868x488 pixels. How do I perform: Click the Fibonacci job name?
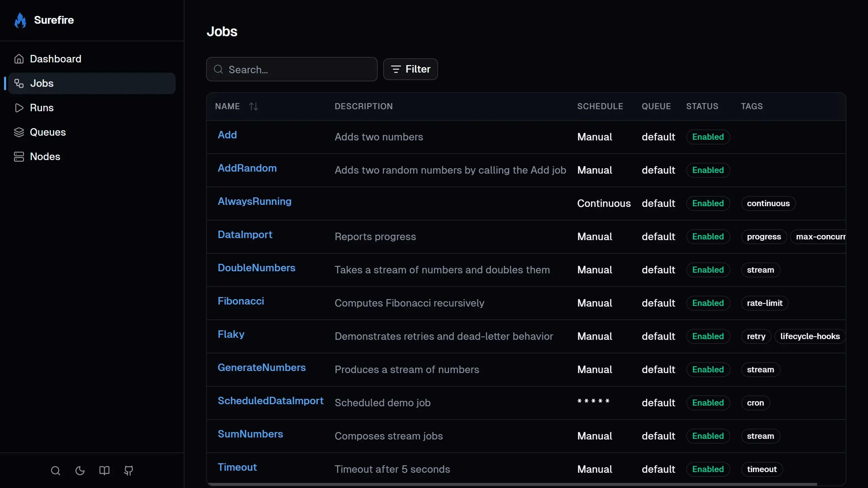pos(241,301)
